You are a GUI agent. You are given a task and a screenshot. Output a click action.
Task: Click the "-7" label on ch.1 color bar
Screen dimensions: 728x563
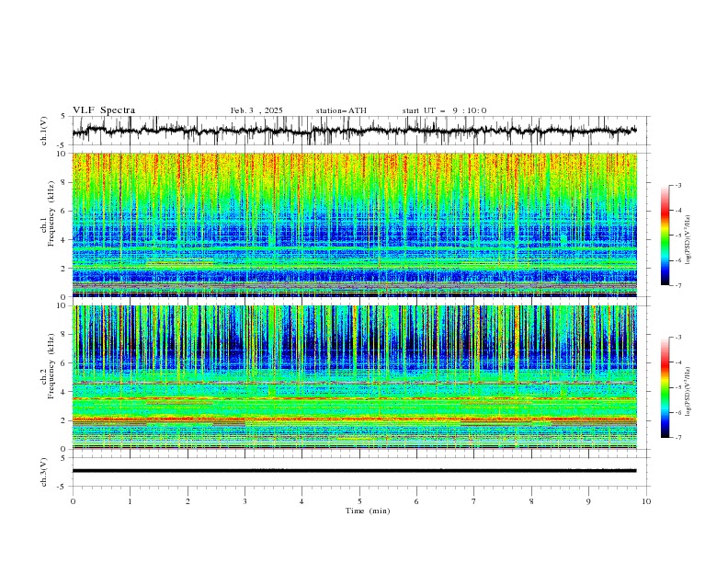tap(677, 285)
